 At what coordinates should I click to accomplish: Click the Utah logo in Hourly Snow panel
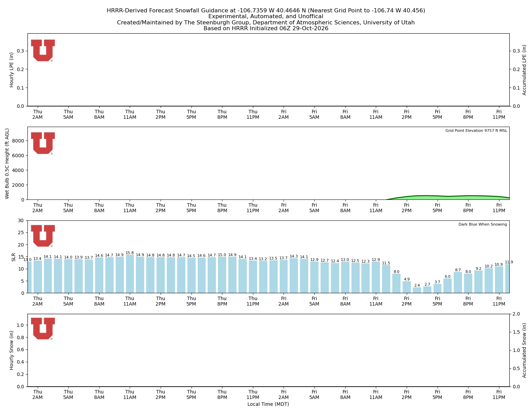pos(43,329)
